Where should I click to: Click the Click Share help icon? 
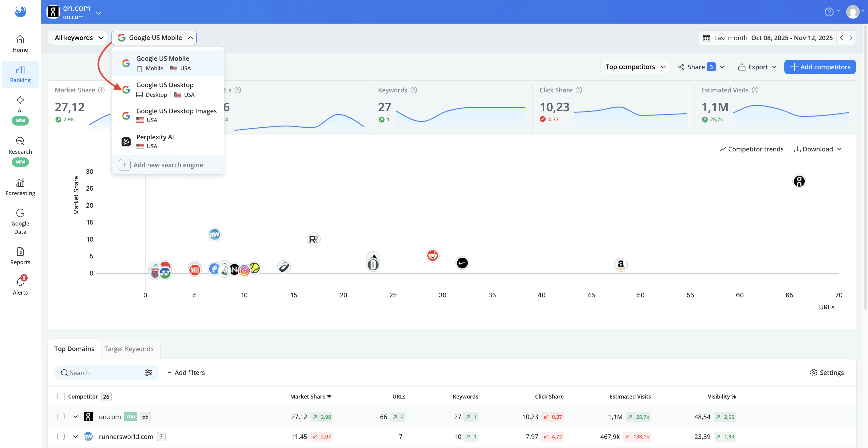tap(579, 90)
